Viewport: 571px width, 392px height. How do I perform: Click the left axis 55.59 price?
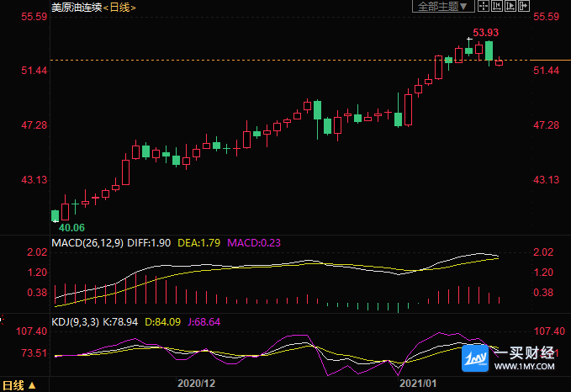click(34, 17)
